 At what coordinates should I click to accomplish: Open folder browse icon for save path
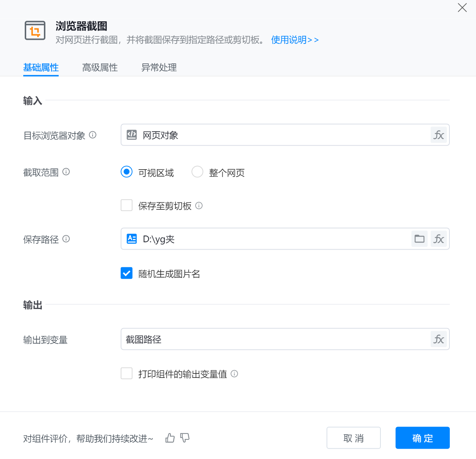point(420,239)
